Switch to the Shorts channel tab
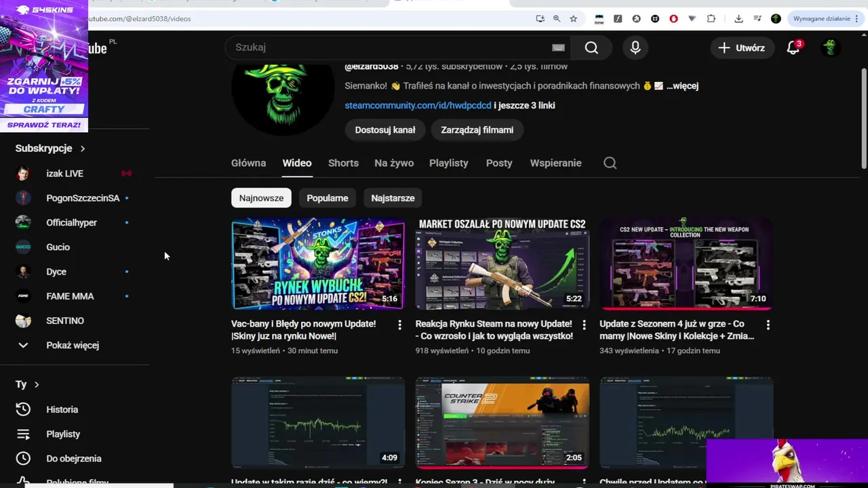 343,163
